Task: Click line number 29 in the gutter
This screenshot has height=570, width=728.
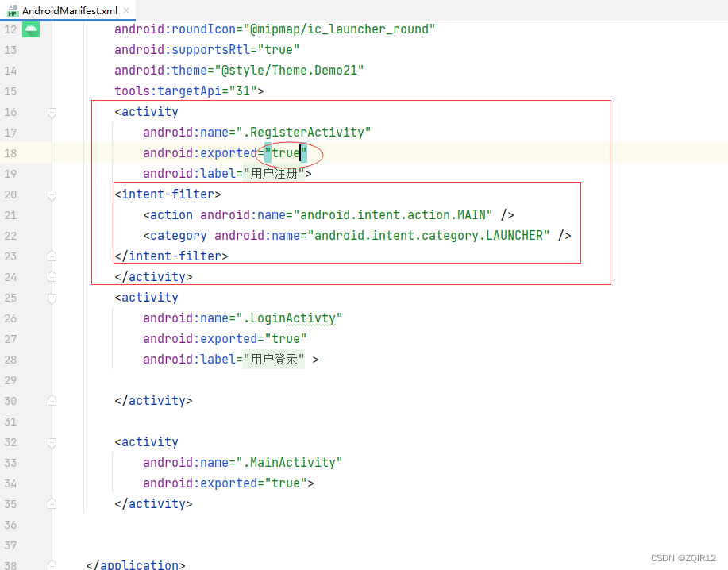Action: 10,380
